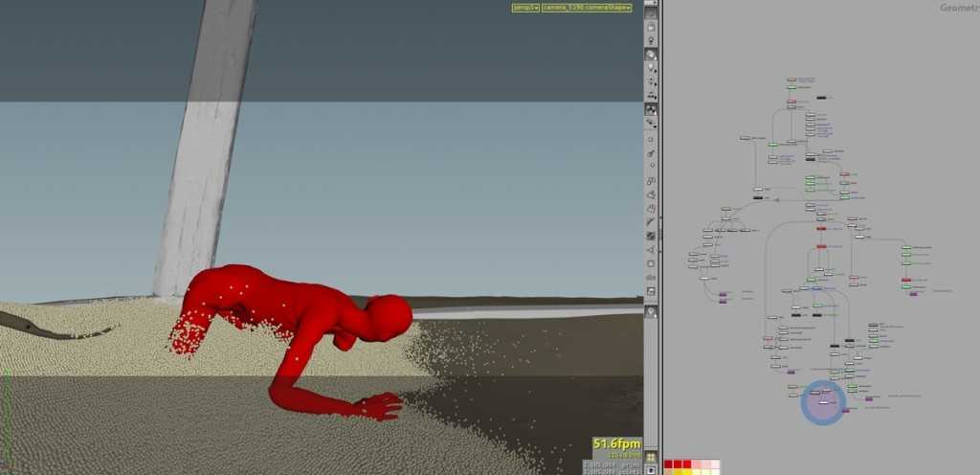
Task: Click the four-pane grid layout icon
Action: pyautogui.click(x=651, y=457)
